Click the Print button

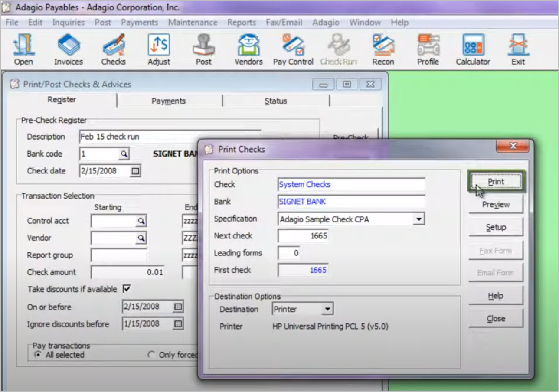click(x=496, y=182)
